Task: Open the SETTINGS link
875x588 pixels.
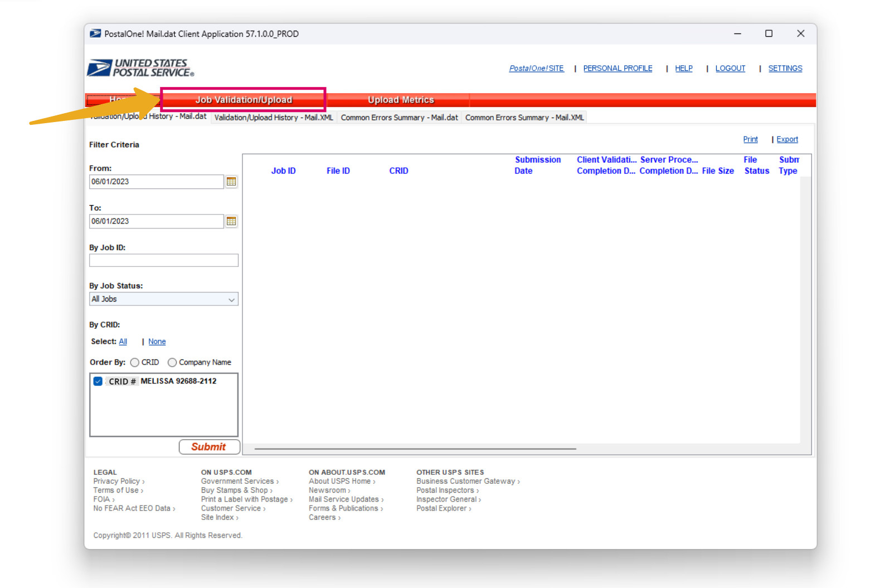Action: click(785, 69)
